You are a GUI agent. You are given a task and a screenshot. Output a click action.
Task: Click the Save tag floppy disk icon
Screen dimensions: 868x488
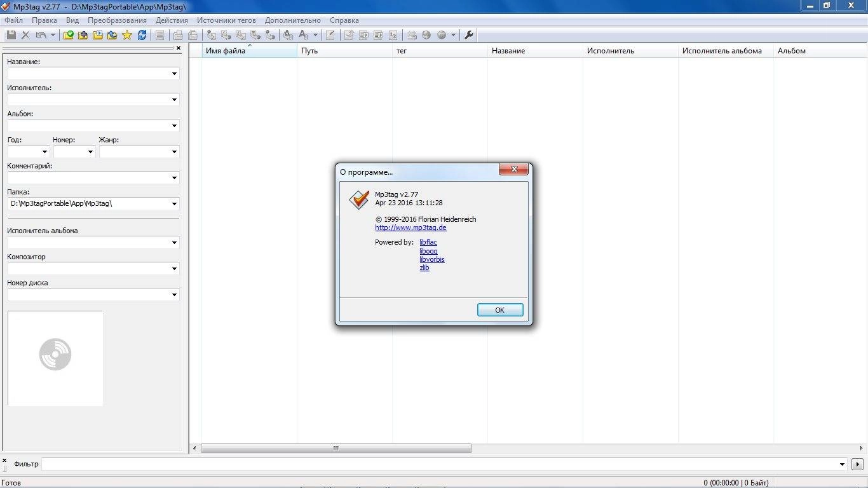point(11,35)
